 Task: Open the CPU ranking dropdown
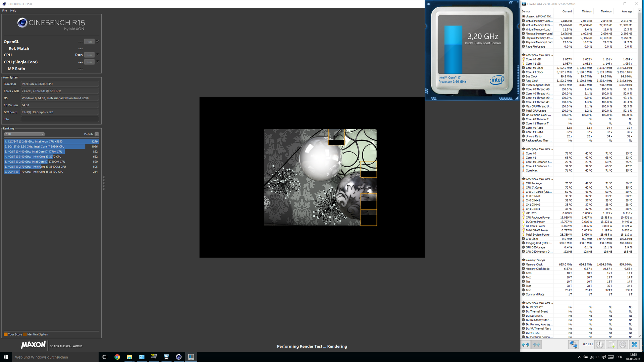click(x=24, y=134)
